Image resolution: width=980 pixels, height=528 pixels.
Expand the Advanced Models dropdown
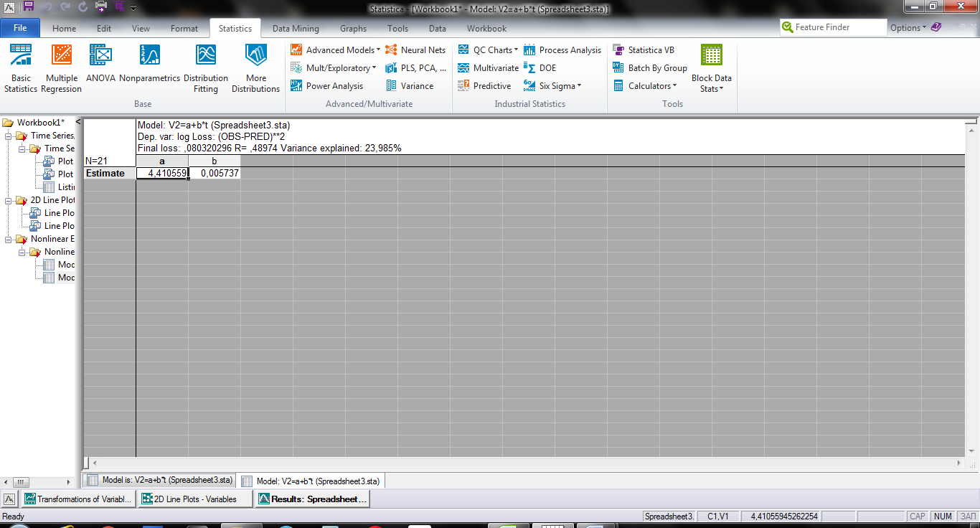click(x=336, y=50)
